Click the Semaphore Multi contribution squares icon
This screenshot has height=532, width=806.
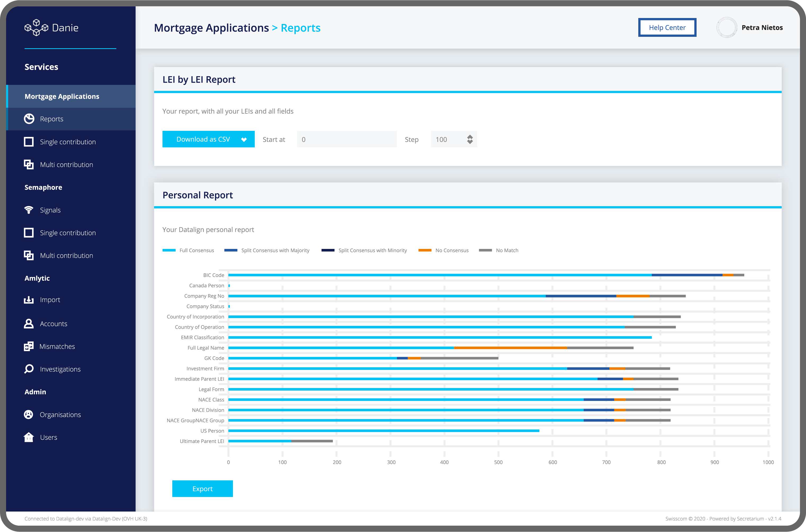coord(29,256)
